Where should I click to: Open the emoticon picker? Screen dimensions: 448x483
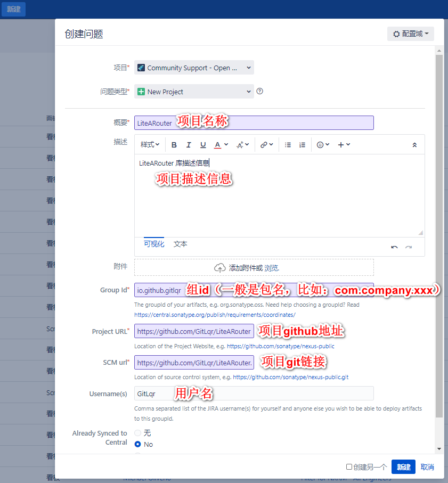[323, 145]
